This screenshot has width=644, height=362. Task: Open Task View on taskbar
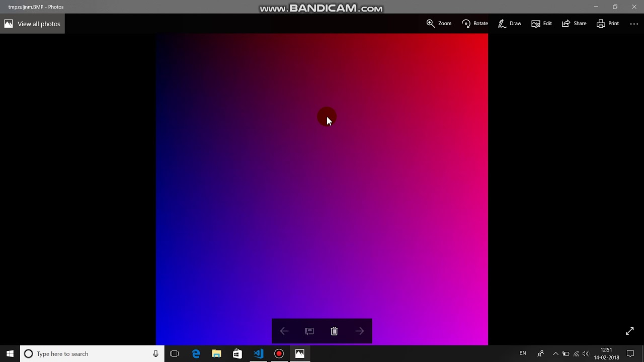tap(175, 353)
